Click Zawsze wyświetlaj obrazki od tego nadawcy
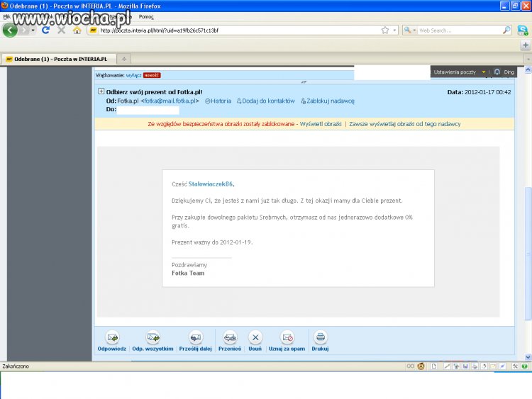The height and width of the screenshot is (399, 532). point(405,124)
